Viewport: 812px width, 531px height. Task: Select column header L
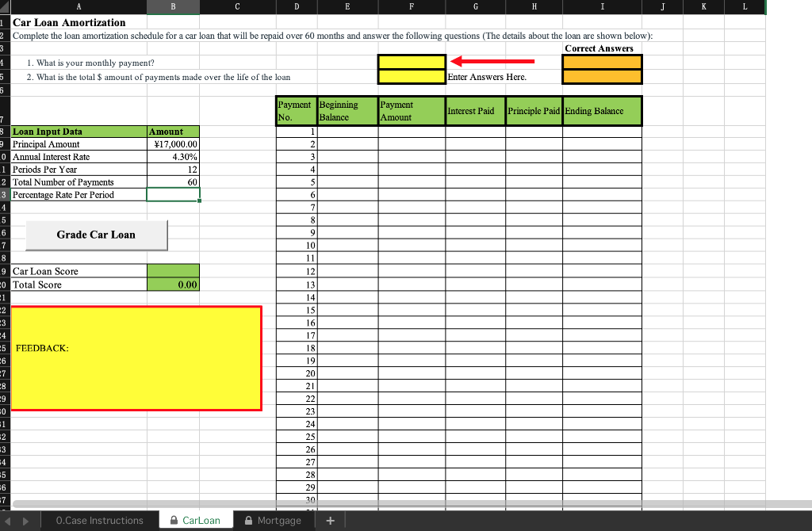[x=745, y=6]
